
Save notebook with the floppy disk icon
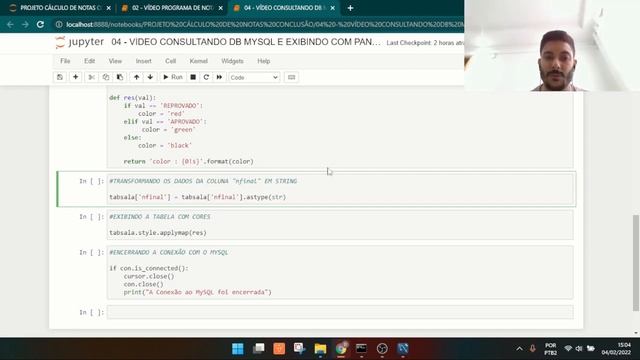click(x=60, y=77)
